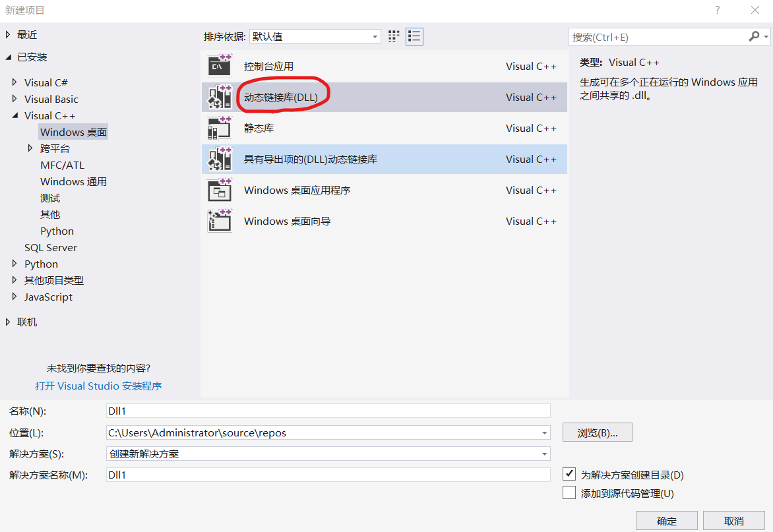The width and height of the screenshot is (773, 532).
Task: Collapse the Visual C++ node
Action: (x=15, y=115)
